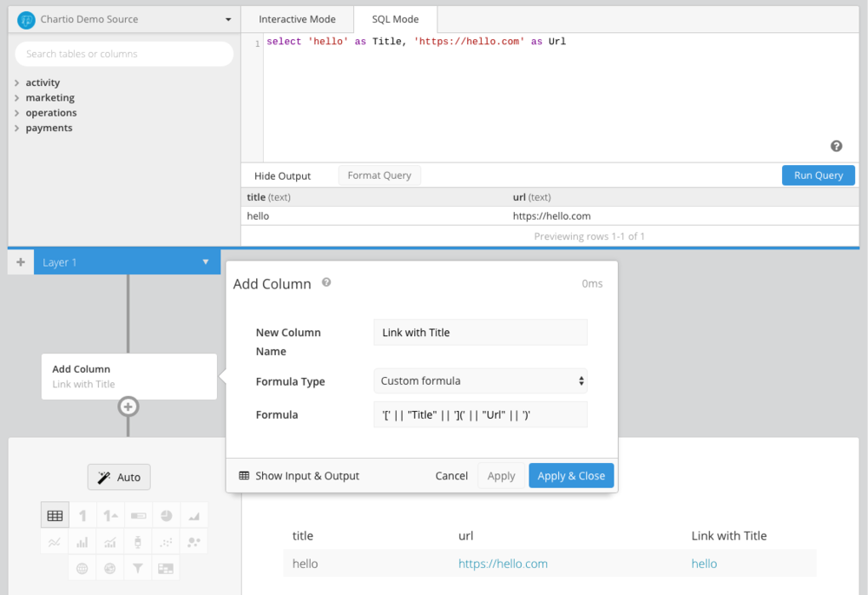This screenshot has width=868, height=595.
Task: Switch to the Interactive Mode tab
Action: [x=297, y=19]
